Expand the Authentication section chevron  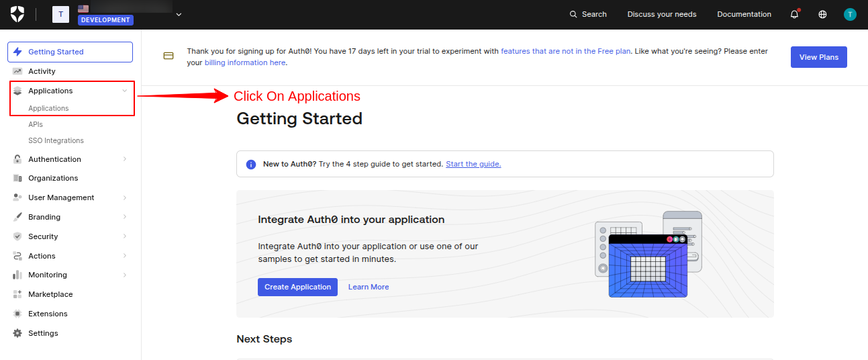tap(125, 159)
